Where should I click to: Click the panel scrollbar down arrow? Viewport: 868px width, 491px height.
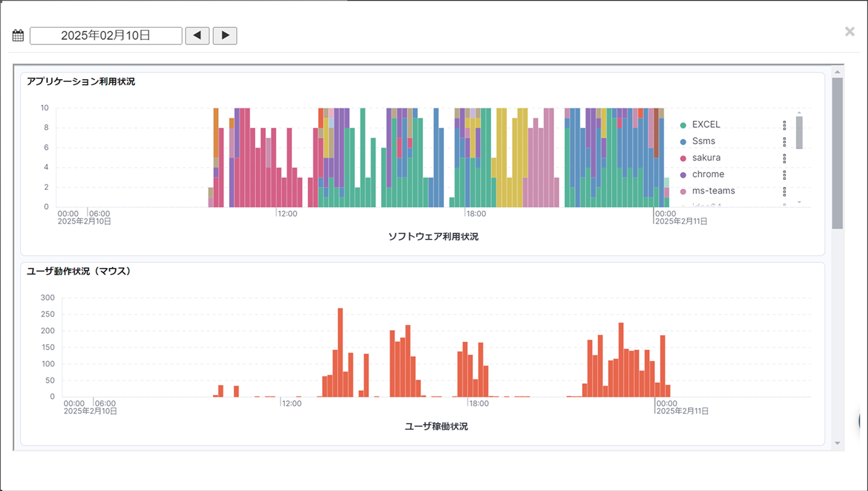(837, 443)
